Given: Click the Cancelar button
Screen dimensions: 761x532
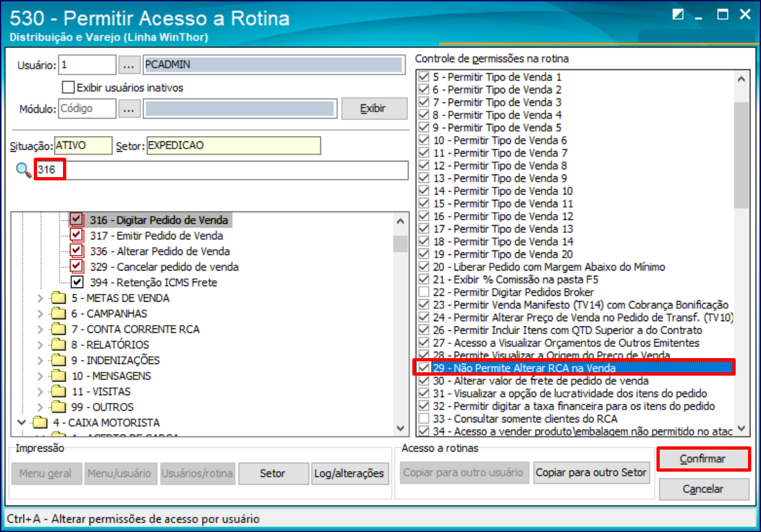Looking at the screenshot, I should pyautogui.click(x=703, y=489).
